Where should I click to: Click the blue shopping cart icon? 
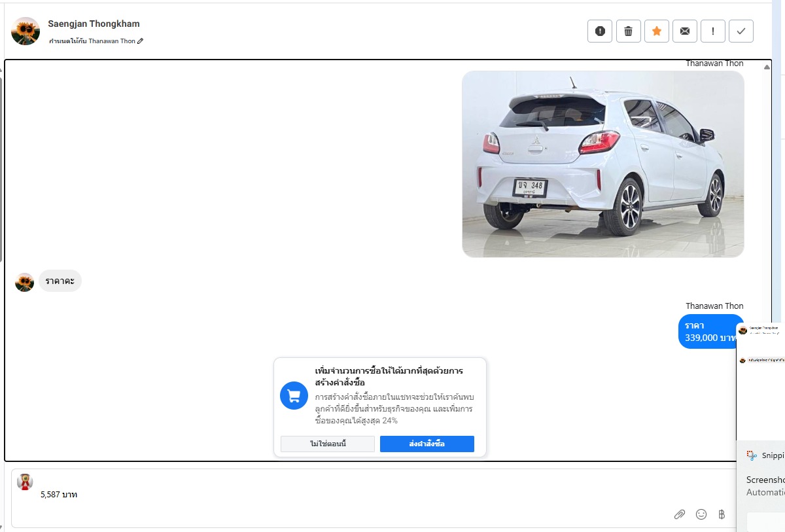[294, 395]
